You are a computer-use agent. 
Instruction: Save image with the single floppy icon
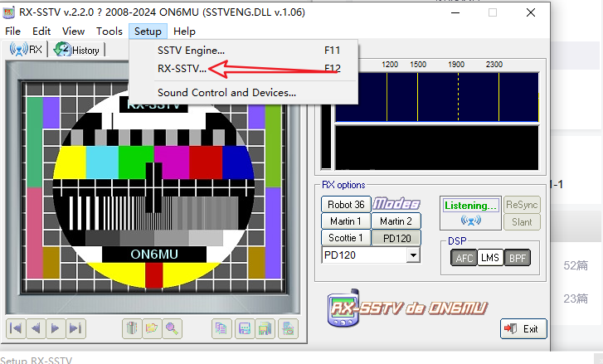coord(245,328)
